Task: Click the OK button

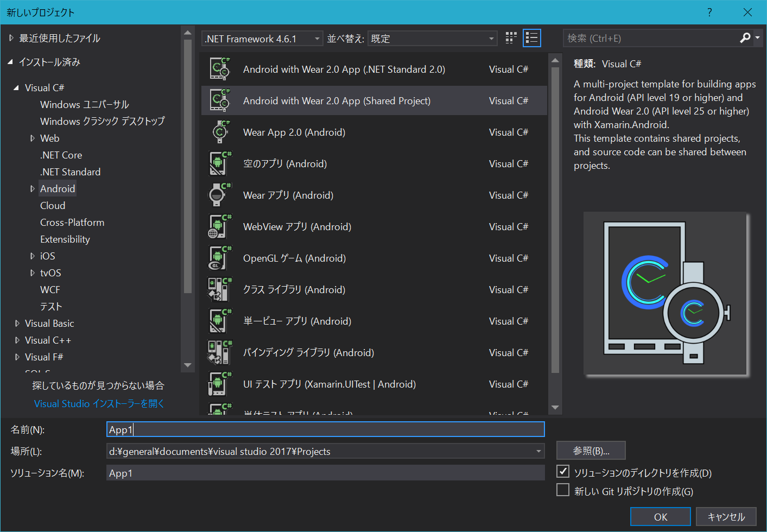Action: coord(661,517)
